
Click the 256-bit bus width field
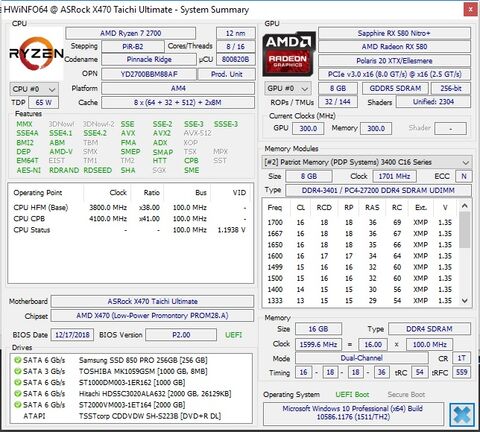point(451,88)
